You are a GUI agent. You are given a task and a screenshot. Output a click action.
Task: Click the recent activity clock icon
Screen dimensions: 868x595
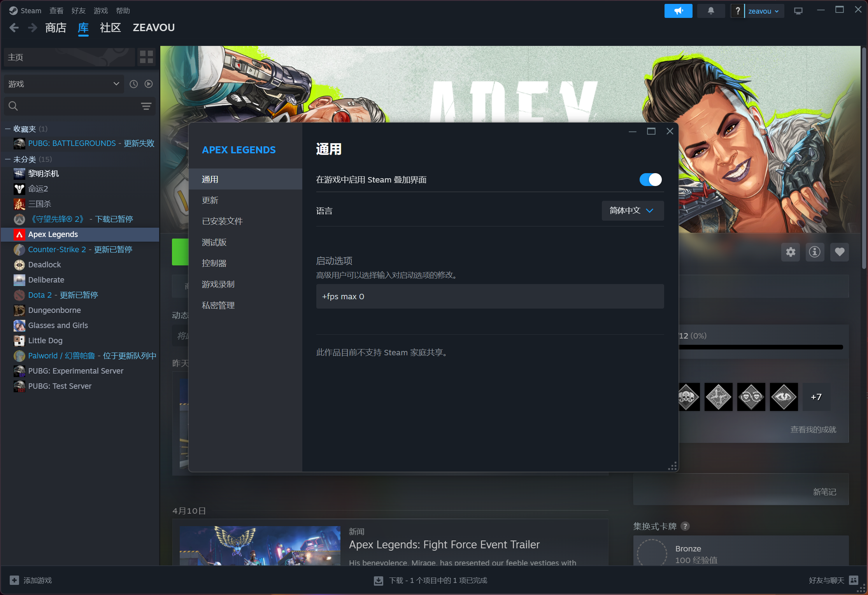pyautogui.click(x=133, y=84)
